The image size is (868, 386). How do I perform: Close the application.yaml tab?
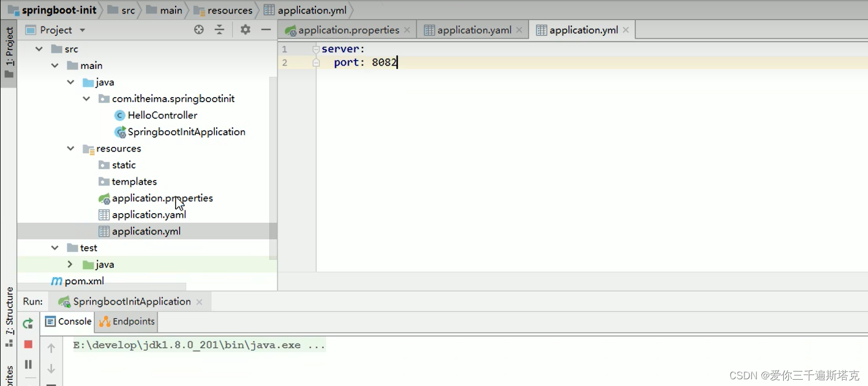click(x=519, y=30)
